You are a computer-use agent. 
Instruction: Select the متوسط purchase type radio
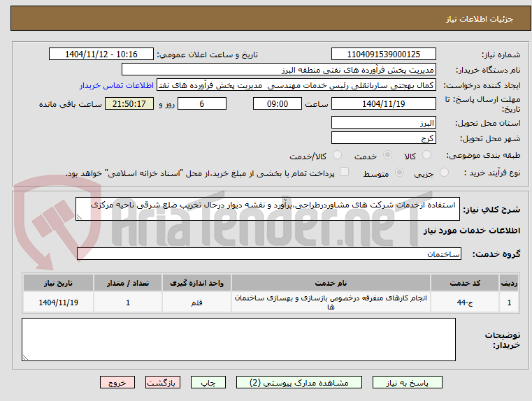400,173
